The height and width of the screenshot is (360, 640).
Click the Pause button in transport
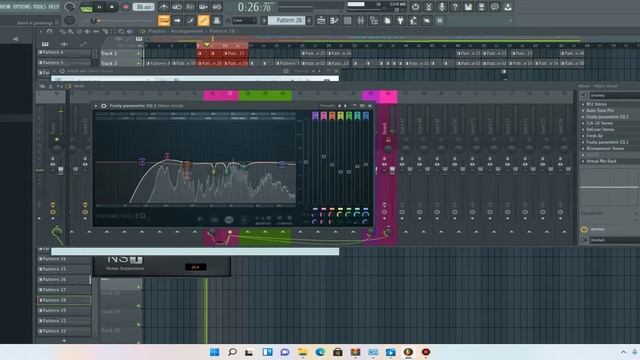[x=99, y=7]
